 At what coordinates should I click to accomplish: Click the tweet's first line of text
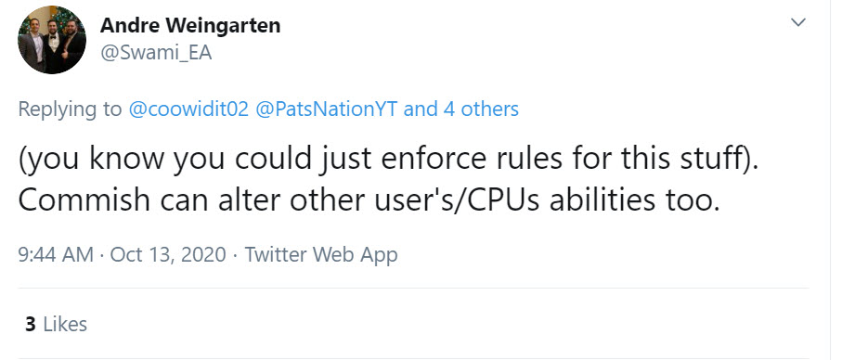[388, 160]
